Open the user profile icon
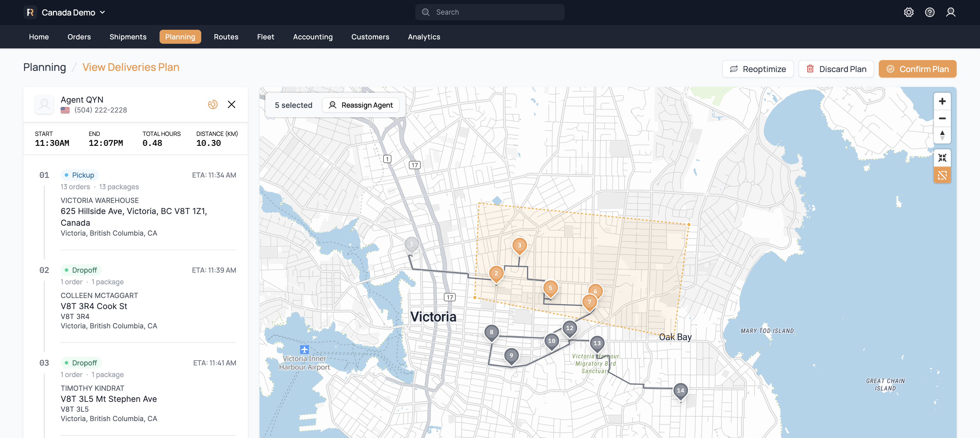The width and height of the screenshot is (980, 438). tap(950, 12)
